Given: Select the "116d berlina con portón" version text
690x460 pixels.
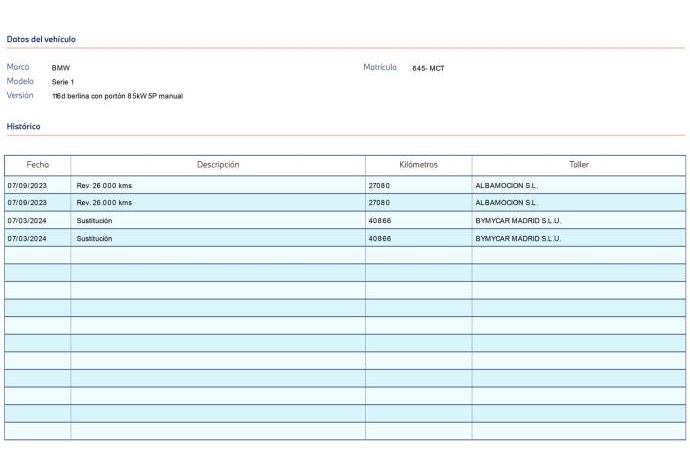Looking at the screenshot, I should [x=117, y=96].
